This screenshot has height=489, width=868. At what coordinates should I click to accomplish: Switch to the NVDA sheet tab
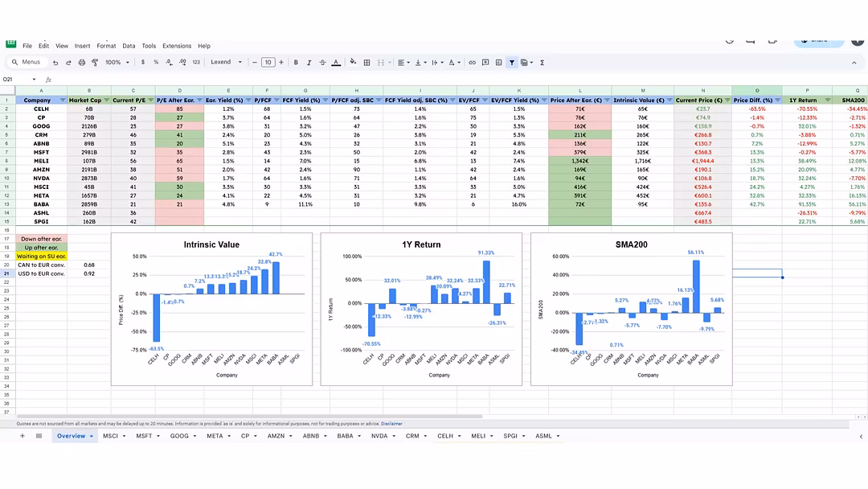(379, 436)
